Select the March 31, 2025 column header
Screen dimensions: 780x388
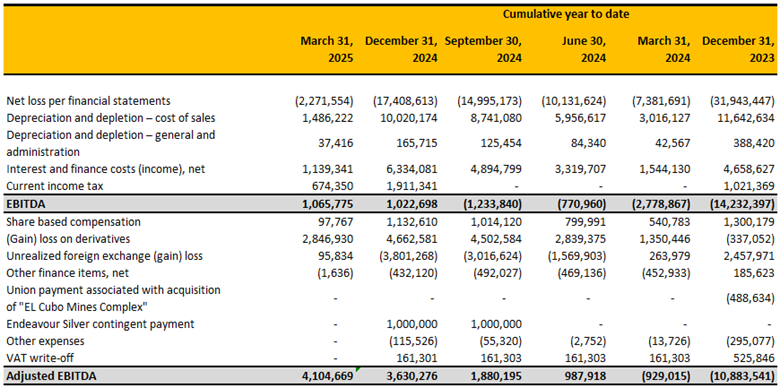326,49
